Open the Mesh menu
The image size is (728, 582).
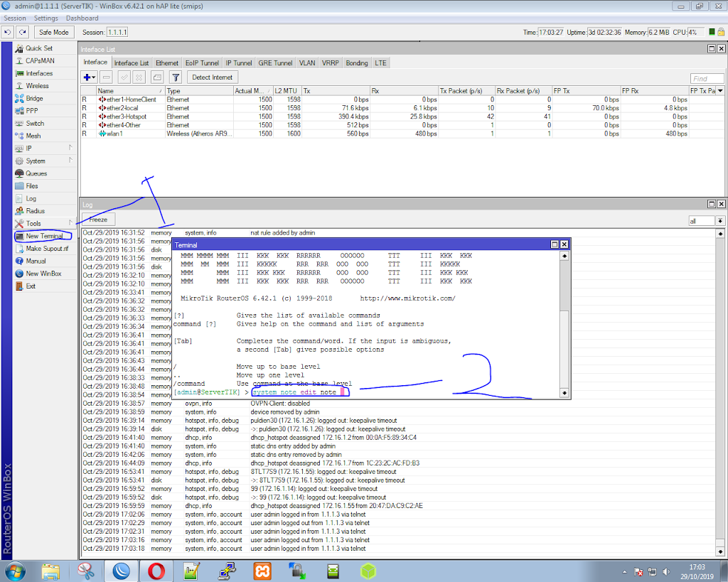point(33,136)
